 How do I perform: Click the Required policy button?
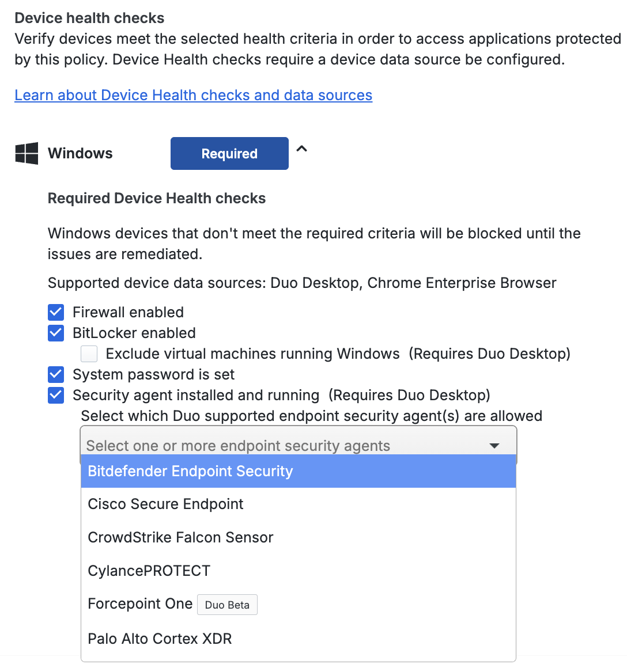click(229, 153)
